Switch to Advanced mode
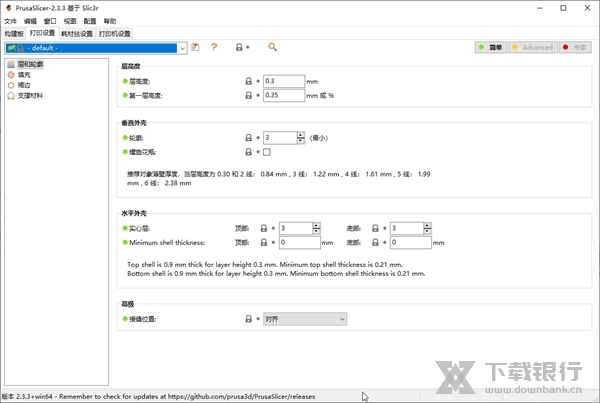 point(533,47)
